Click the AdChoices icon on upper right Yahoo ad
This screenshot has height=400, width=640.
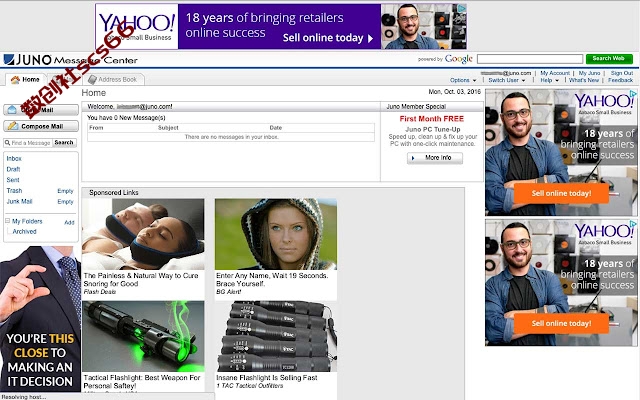(633, 94)
